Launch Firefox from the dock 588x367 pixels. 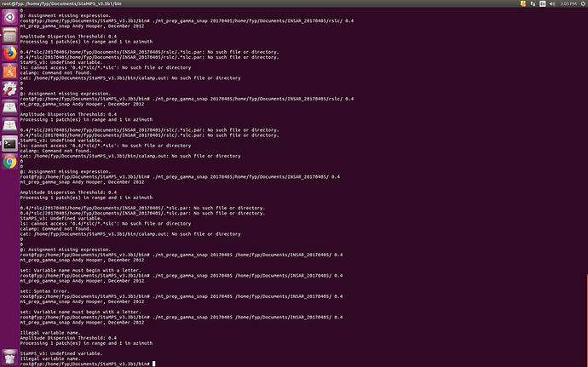click(x=9, y=54)
